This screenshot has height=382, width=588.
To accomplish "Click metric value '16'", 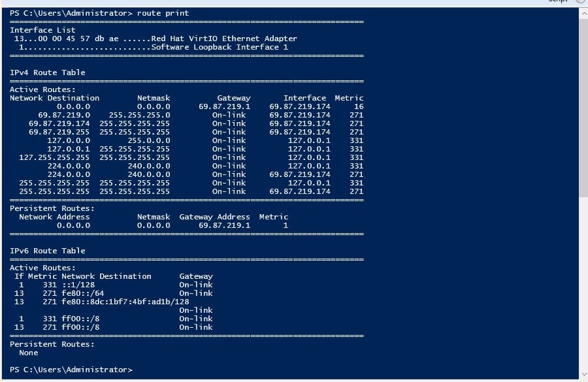I will [x=359, y=106].
